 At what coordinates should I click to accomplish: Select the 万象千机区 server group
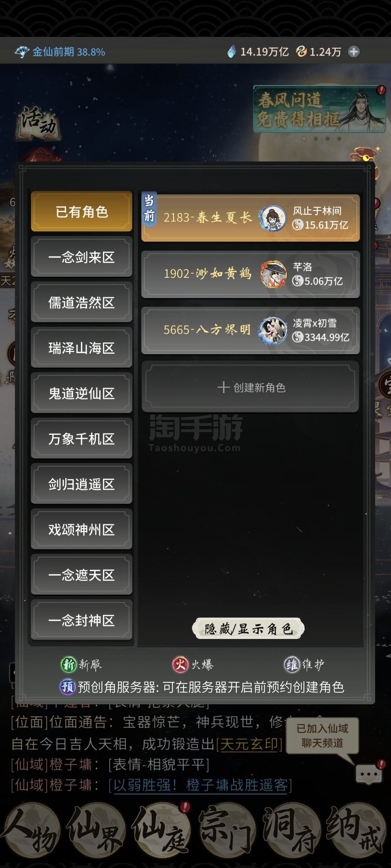82,439
